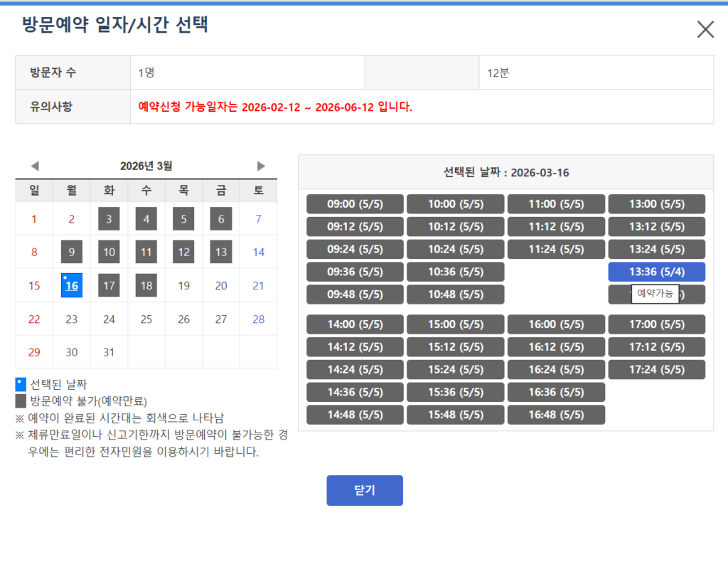The width and height of the screenshot is (728, 562).
Task: Click the 닫기 button
Action: click(x=365, y=490)
